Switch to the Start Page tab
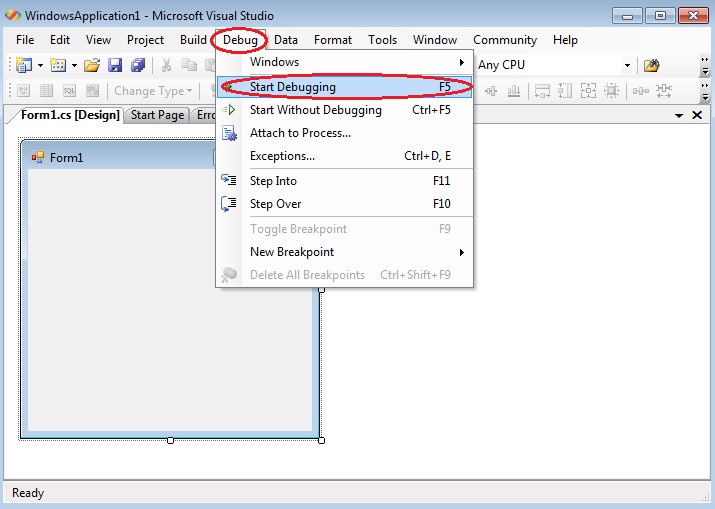715x509 pixels. coord(157,115)
